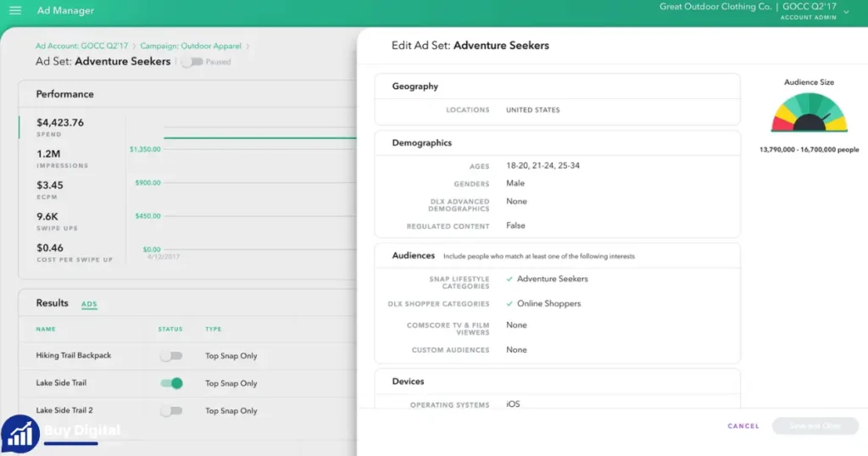
Task: Click the False regulated content value
Action: (515, 225)
